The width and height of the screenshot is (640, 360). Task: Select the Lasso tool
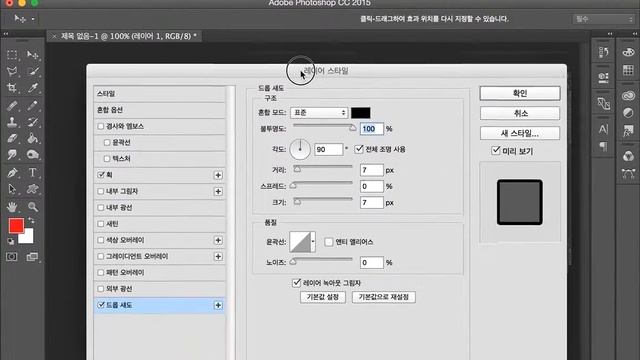[12, 71]
